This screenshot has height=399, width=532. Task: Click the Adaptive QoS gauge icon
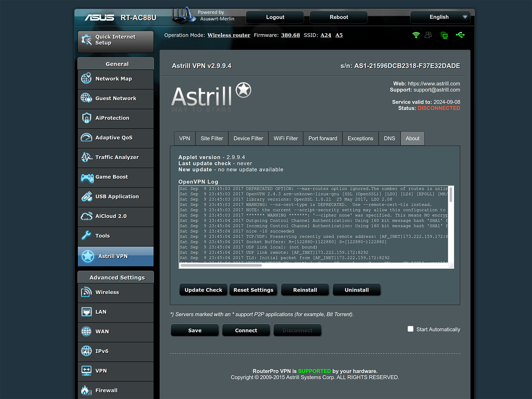coord(86,137)
